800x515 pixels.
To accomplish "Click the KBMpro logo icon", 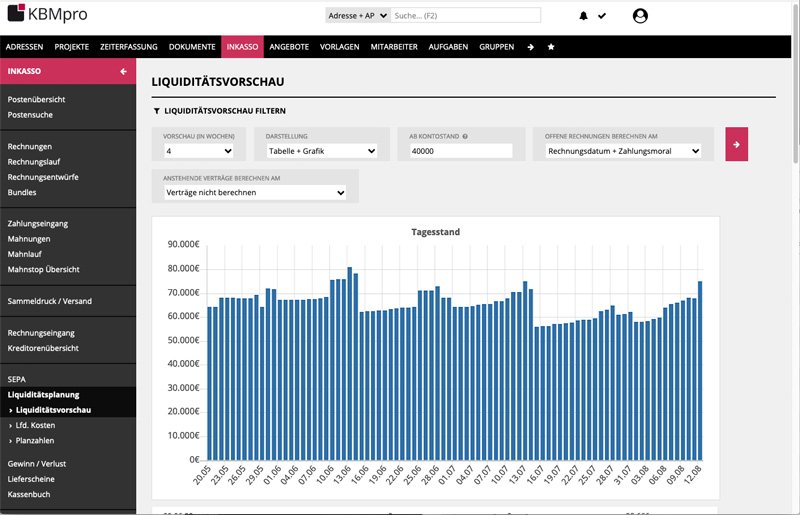I will click(x=17, y=16).
